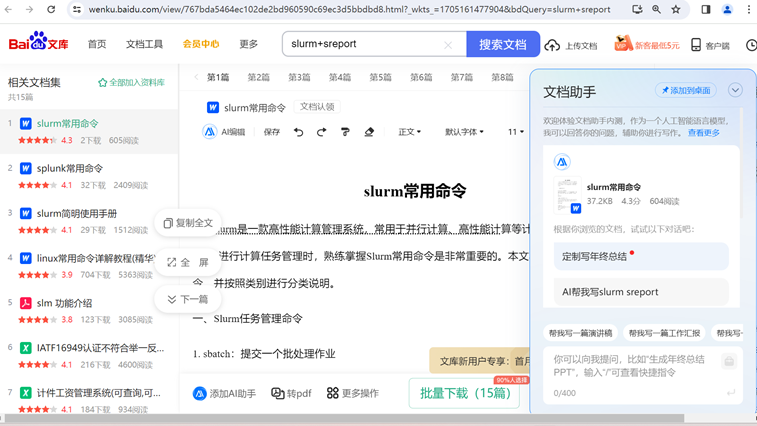Screen dimensions: 757x426
Task: Clear search box with the X icon
Action: pos(448,45)
